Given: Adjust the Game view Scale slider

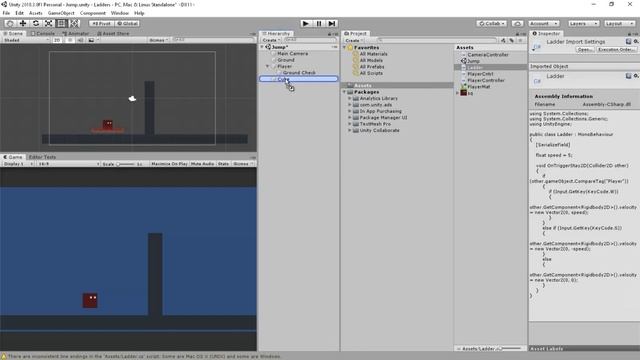Looking at the screenshot, I should (125, 164).
